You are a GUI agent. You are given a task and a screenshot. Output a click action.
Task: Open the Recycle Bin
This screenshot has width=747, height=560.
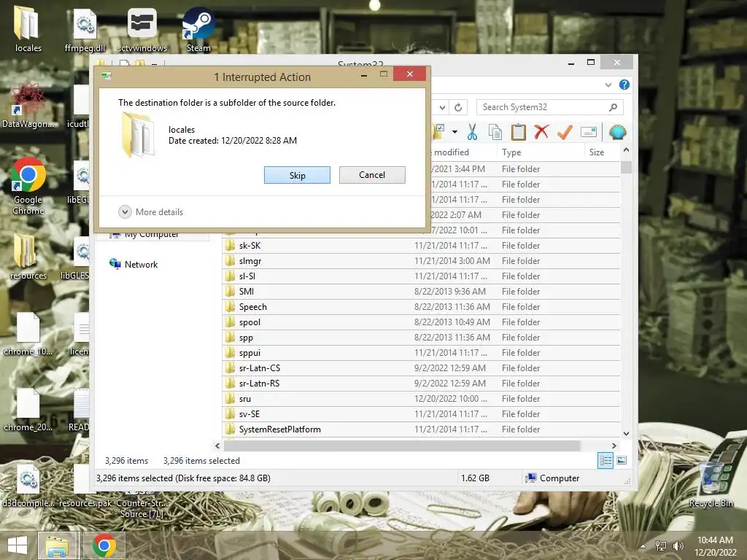pyautogui.click(x=711, y=483)
